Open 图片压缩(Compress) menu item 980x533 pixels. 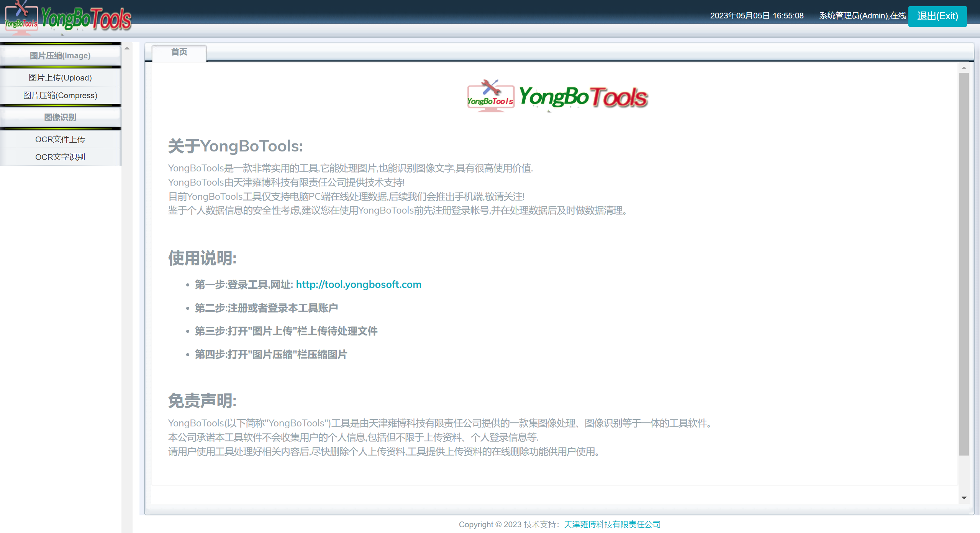(x=60, y=95)
